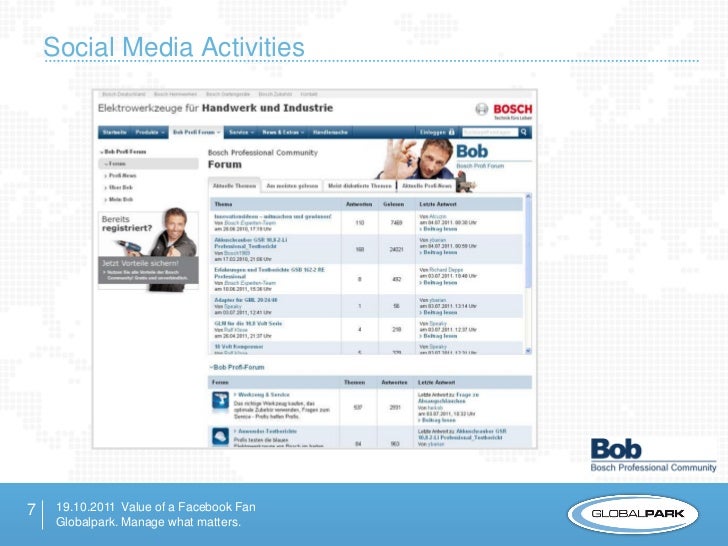Click Kontakt top link
This screenshot has height=546, width=728.
(x=309, y=94)
